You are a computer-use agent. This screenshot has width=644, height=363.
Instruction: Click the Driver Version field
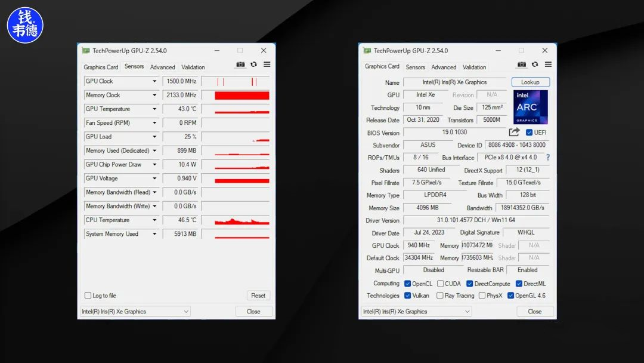tap(476, 220)
